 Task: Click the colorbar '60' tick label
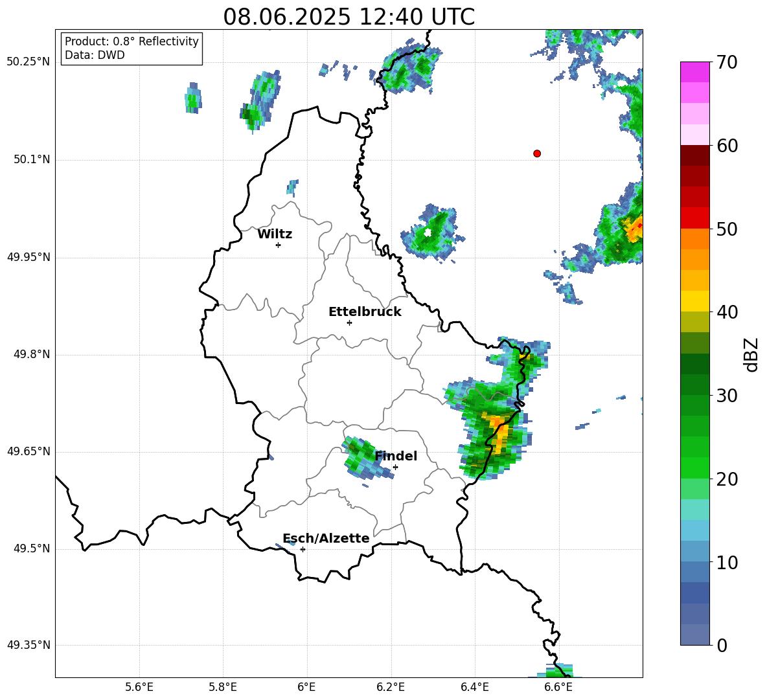727,146
